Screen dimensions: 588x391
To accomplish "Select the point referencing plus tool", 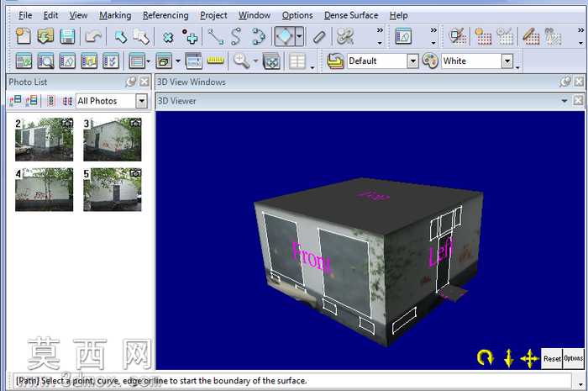I will tap(190, 37).
